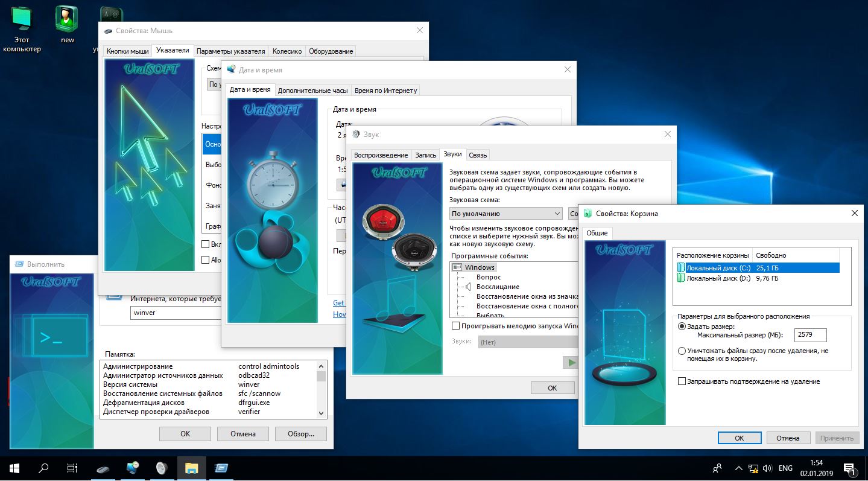The height and width of the screenshot is (481, 868).
Task: Switch to the 'Дополнительные часы' tab
Action: click(x=313, y=91)
